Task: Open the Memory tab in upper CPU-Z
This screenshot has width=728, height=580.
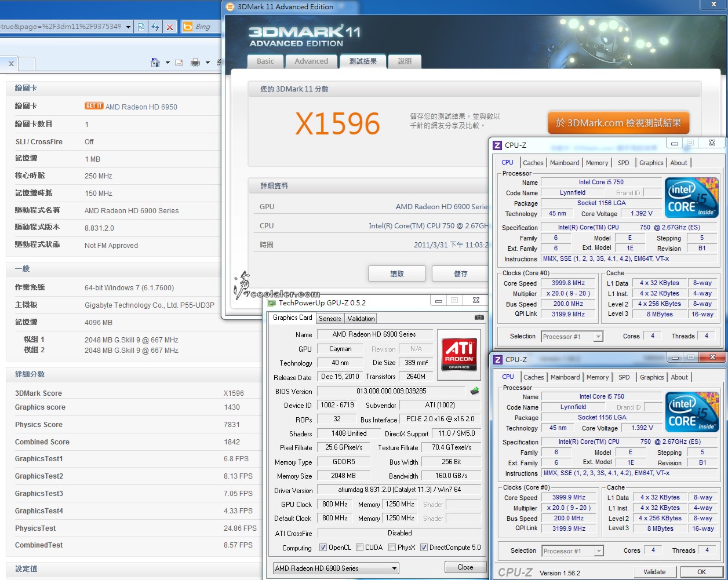Action: [597, 163]
